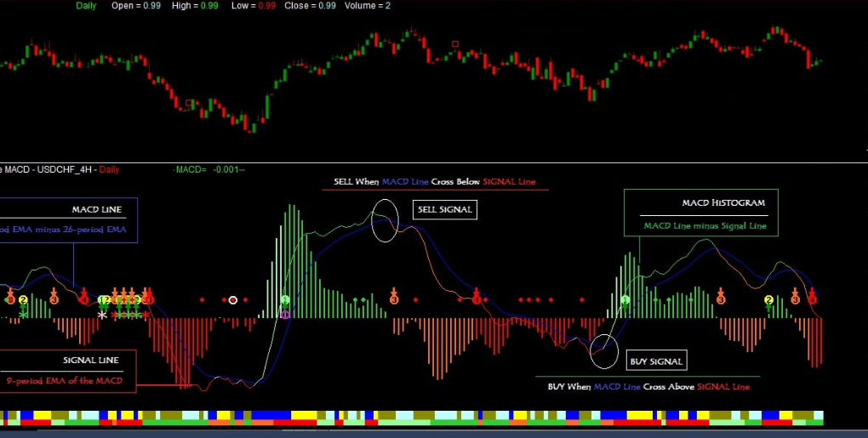This screenshot has width=868, height=438.
Task: Select the BUY SIGNAL label box
Action: click(656, 361)
